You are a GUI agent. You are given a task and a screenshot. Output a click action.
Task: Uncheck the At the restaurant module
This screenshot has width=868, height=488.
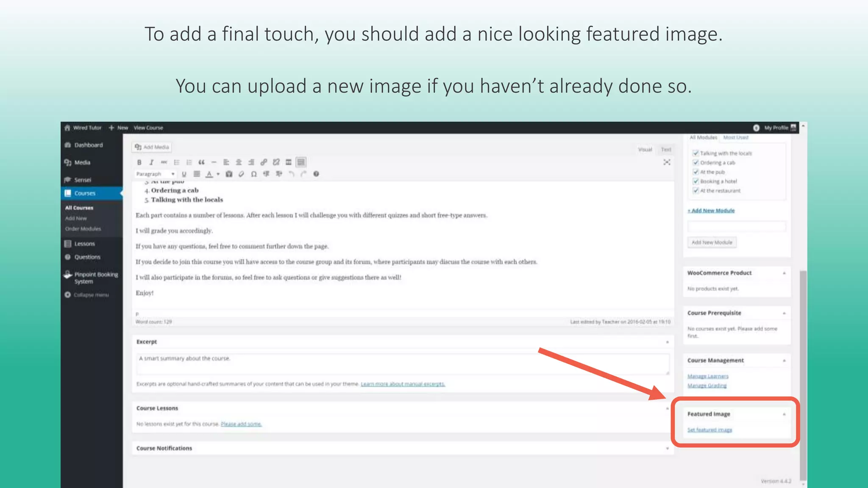click(x=696, y=191)
